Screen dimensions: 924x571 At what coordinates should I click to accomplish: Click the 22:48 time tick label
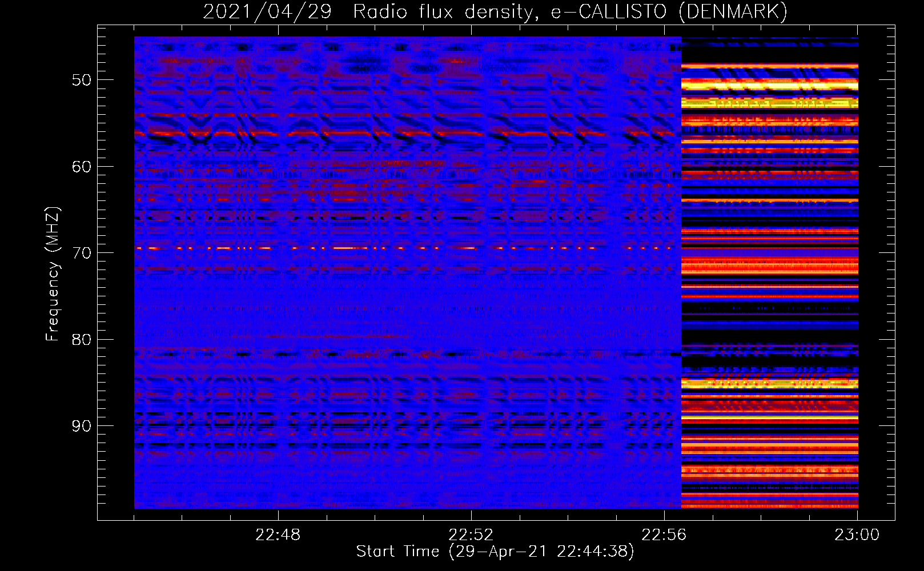point(278,535)
